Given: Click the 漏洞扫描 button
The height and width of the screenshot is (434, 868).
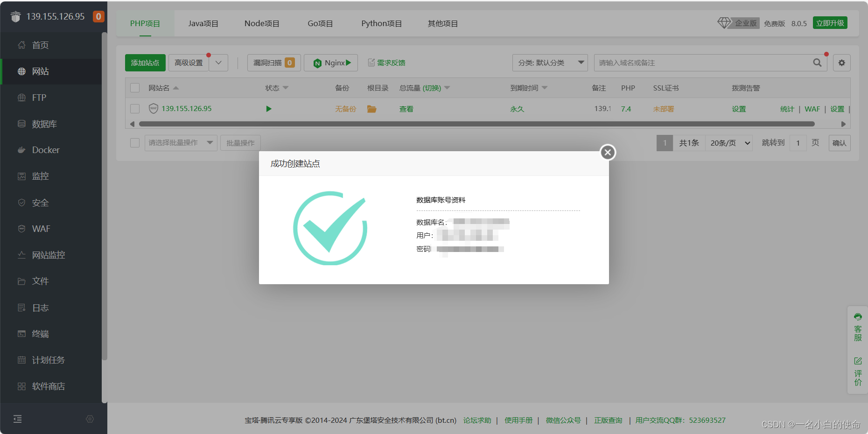Looking at the screenshot, I should point(274,63).
